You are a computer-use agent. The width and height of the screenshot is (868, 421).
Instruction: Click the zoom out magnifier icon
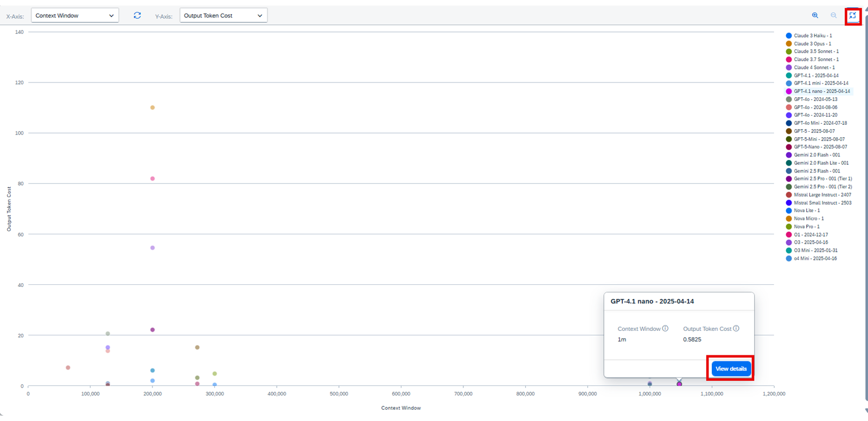tap(834, 16)
